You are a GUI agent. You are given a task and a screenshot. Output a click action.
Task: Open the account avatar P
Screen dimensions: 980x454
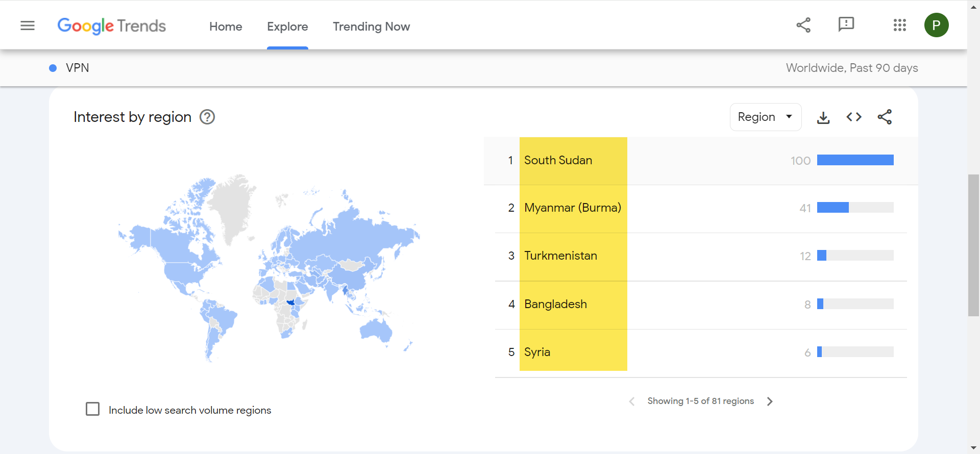tap(936, 25)
